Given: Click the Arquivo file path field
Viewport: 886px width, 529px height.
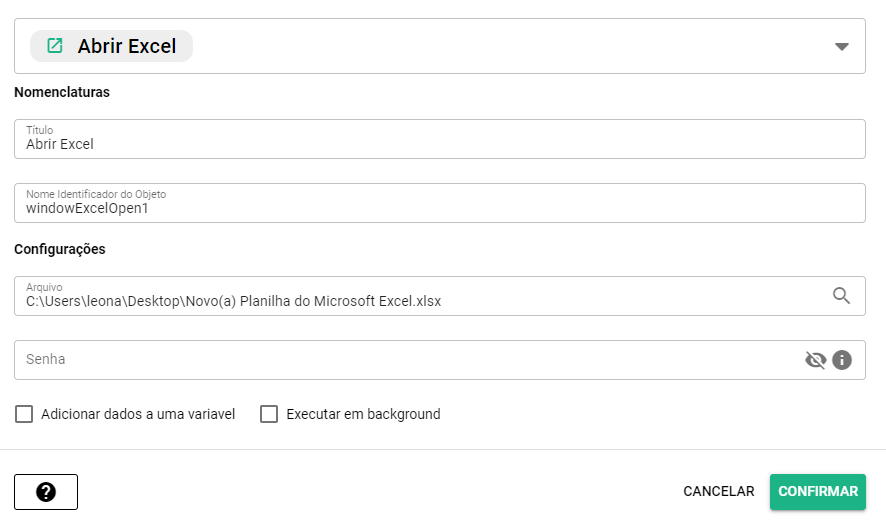Looking at the screenshot, I should (x=420, y=300).
